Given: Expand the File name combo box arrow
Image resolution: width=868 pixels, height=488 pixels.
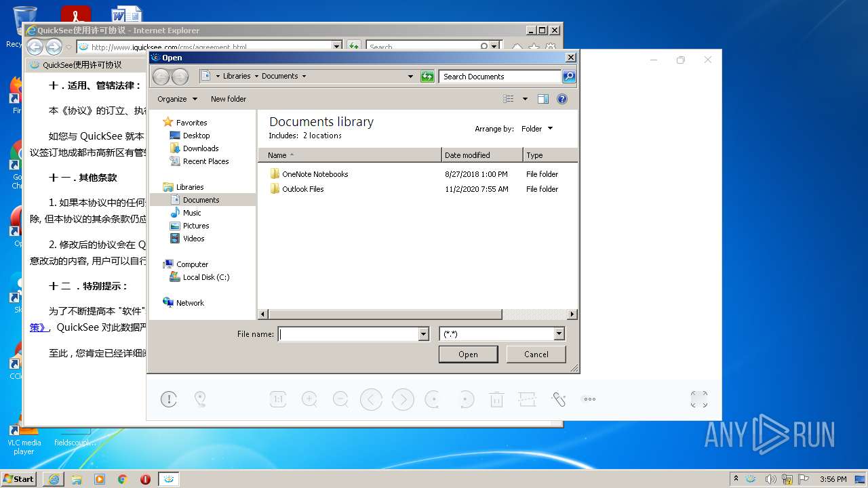Looking at the screenshot, I should point(424,334).
